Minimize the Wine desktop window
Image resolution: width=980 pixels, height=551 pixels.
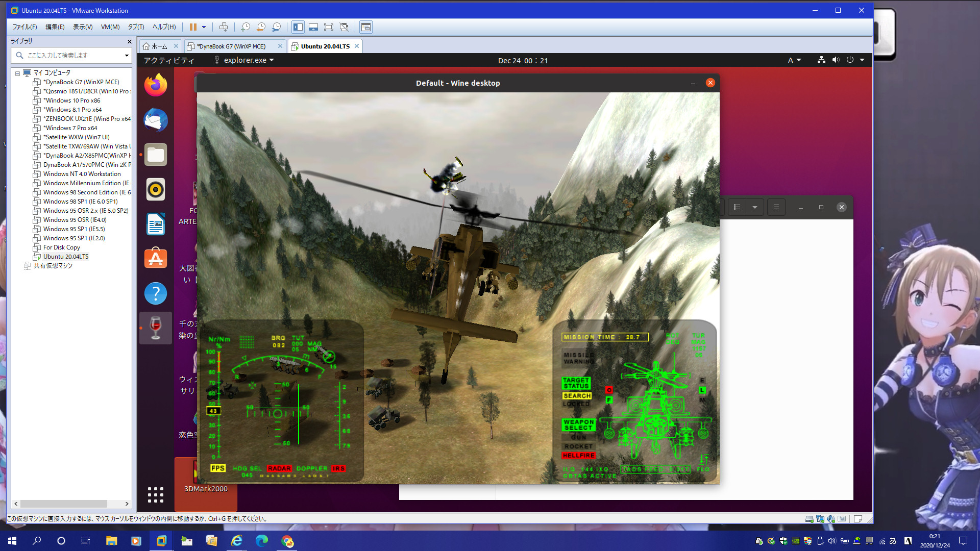pyautogui.click(x=693, y=83)
